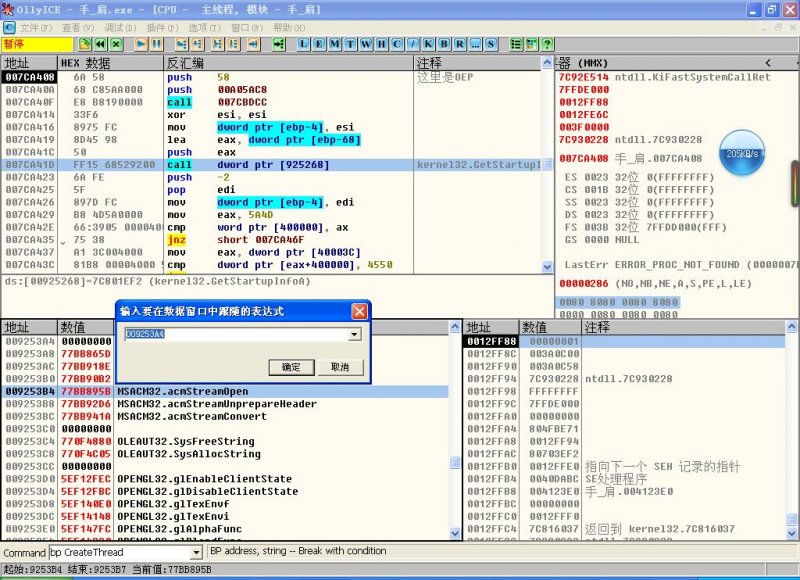Click stack panel scrollbar up arrow
The width and height of the screenshot is (800, 580).
(x=791, y=326)
